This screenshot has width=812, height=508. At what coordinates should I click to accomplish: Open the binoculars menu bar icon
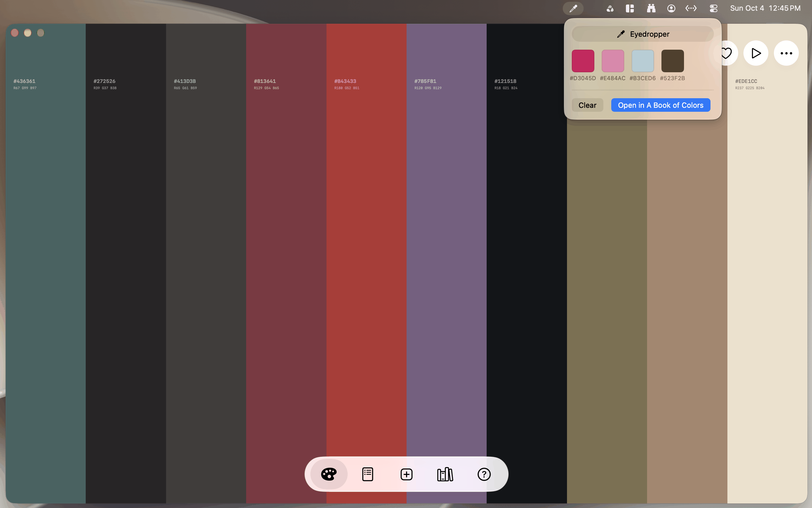click(651, 8)
